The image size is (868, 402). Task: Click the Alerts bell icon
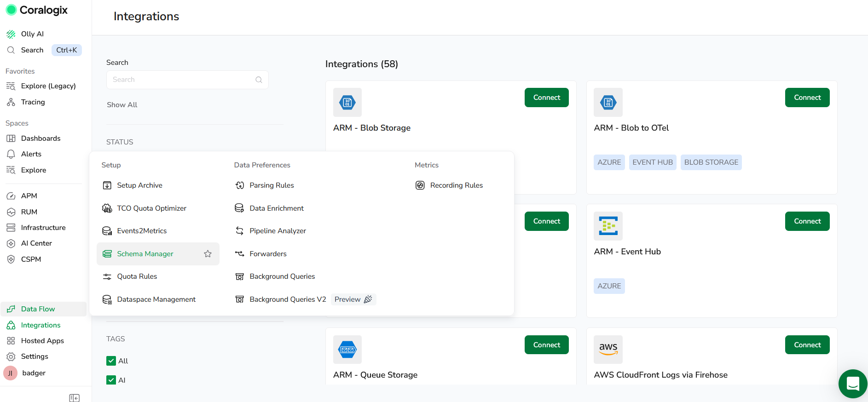pos(11,154)
